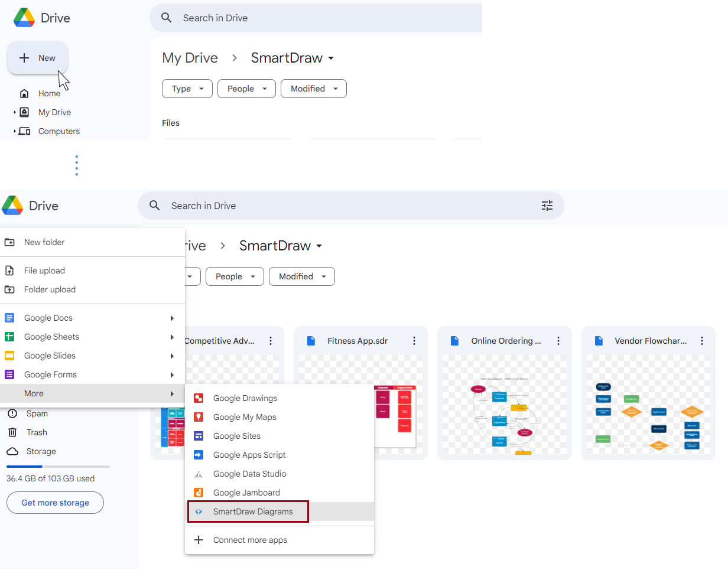Expand the Type filter dropdown
This screenshot has height=580, width=728.
[x=187, y=89]
